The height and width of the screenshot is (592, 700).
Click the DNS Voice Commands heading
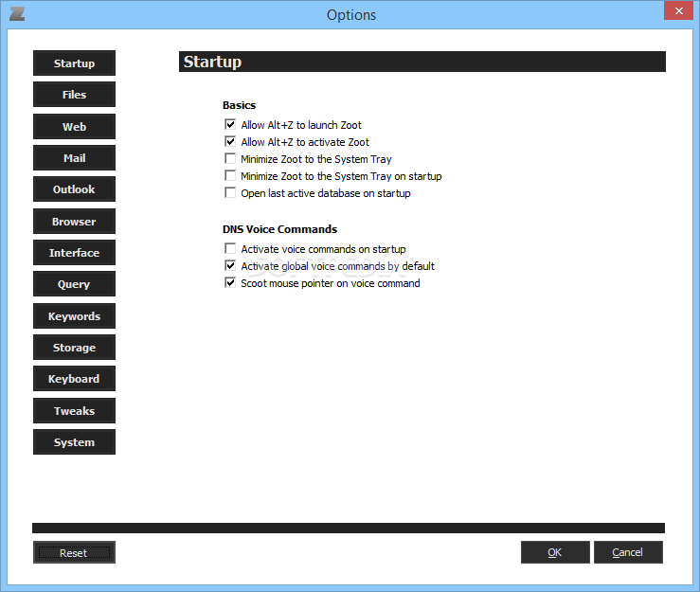point(280,229)
